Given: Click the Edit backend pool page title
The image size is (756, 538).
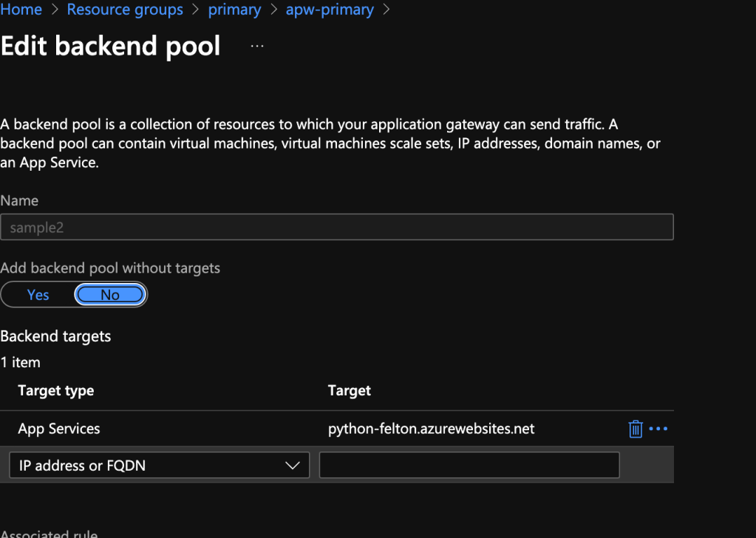Looking at the screenshot, I should coord(111,46).
